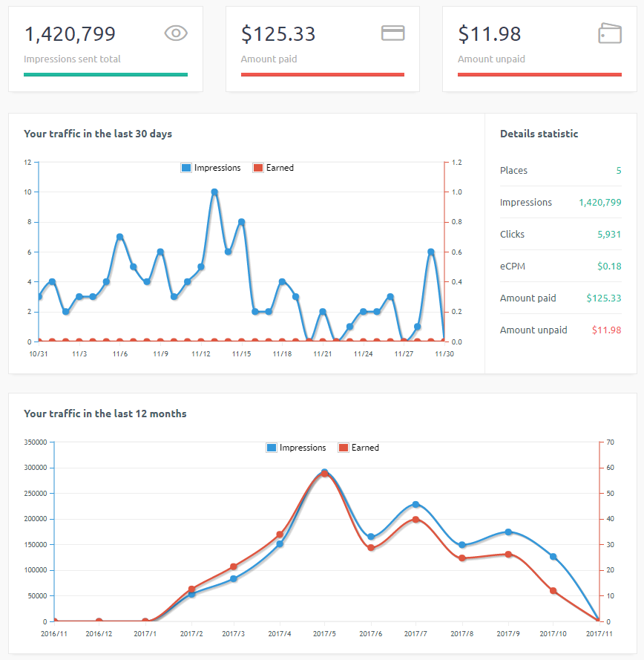Click the 2017/6 red earned point

click(x=371, y=548)
